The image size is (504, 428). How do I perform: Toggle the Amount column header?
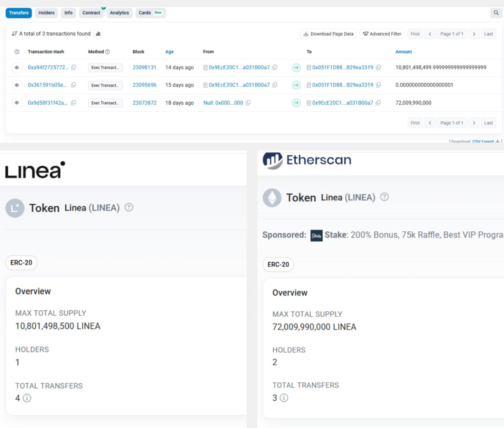[x=404, y=52]
